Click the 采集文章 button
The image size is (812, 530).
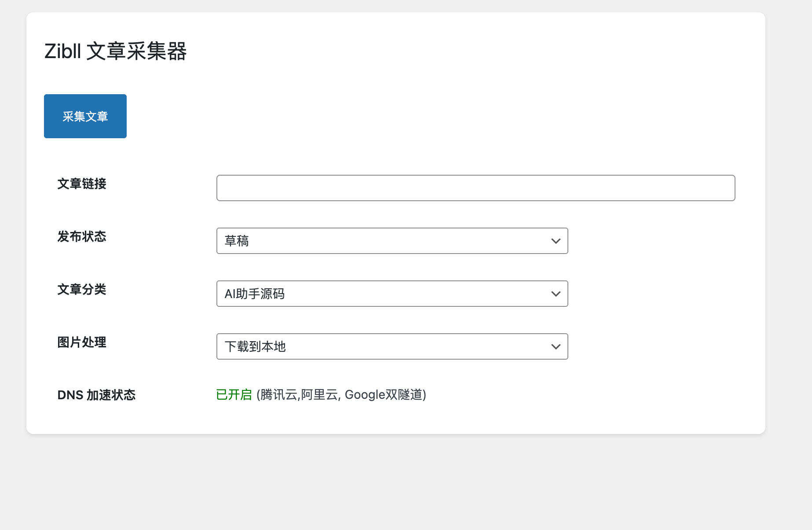click(x=85, y=116)
